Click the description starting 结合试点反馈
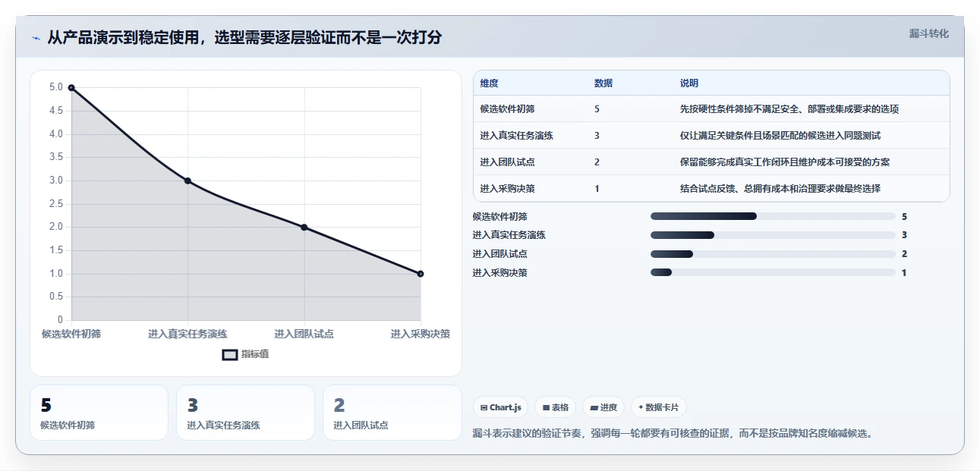This screenshot has width=980, height=471. [780, 189]
